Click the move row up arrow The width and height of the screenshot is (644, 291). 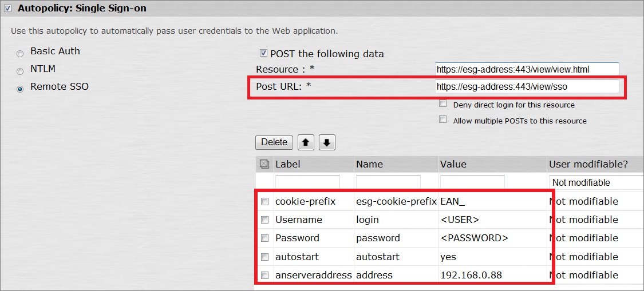point(306,142)
